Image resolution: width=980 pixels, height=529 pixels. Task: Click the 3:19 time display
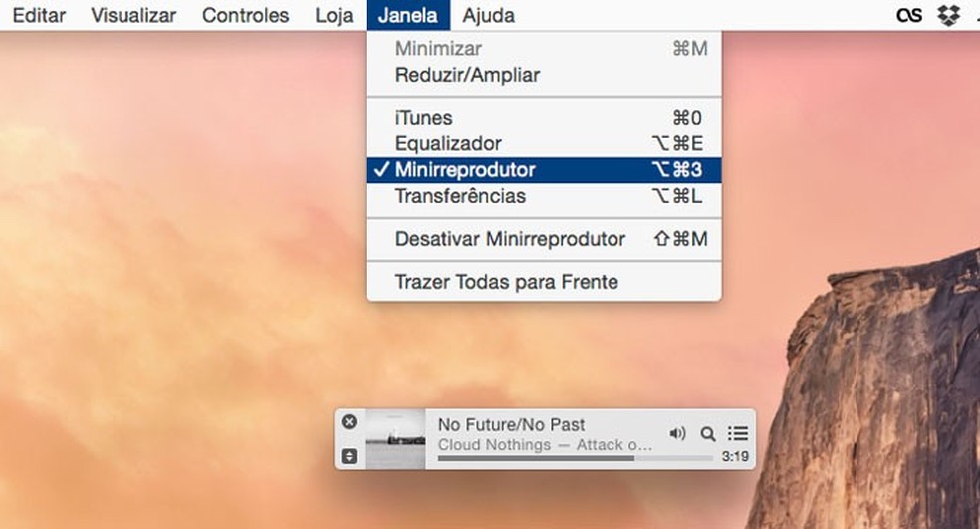point(735,457)
